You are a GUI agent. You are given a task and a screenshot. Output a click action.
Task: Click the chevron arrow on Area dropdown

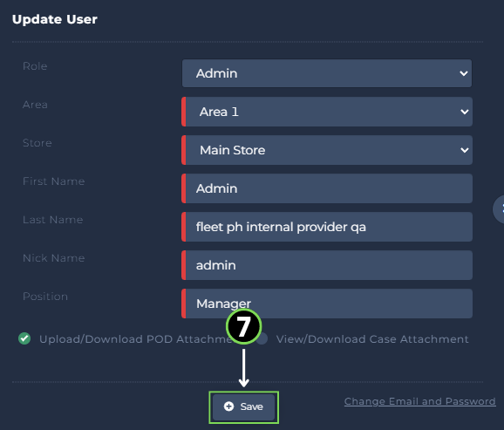click(x=464, y=112)
